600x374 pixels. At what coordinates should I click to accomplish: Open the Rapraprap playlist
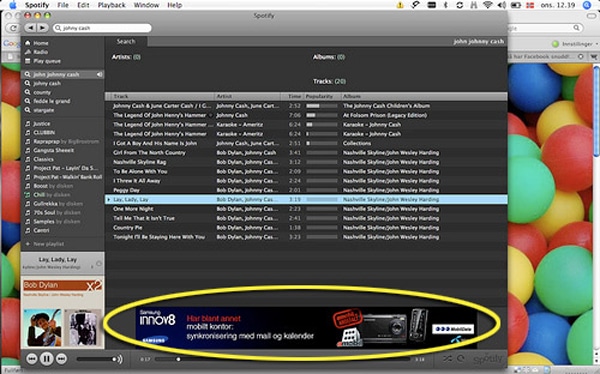pyautogui.click(x=63, y=141)
